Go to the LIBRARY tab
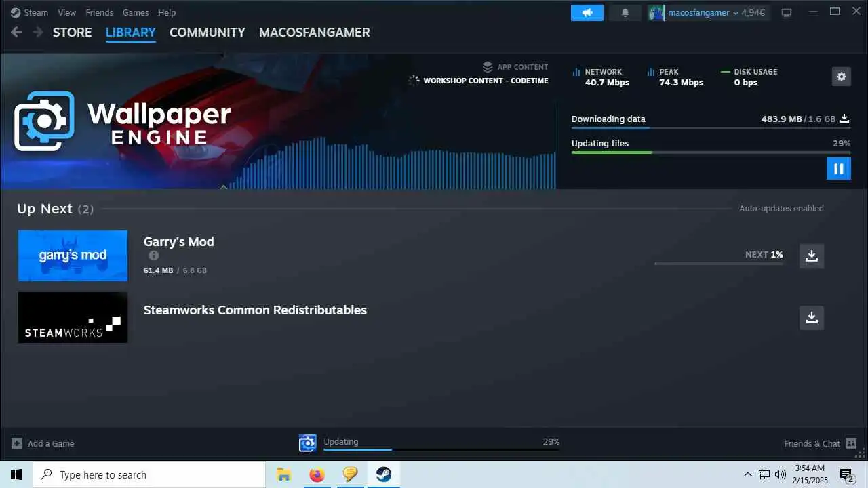 pos(131,33)
